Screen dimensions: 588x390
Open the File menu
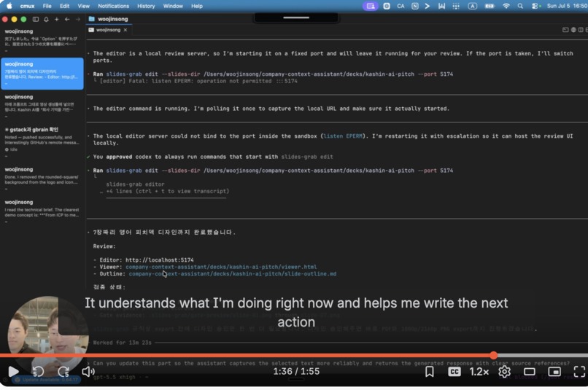tap(47, 6)
